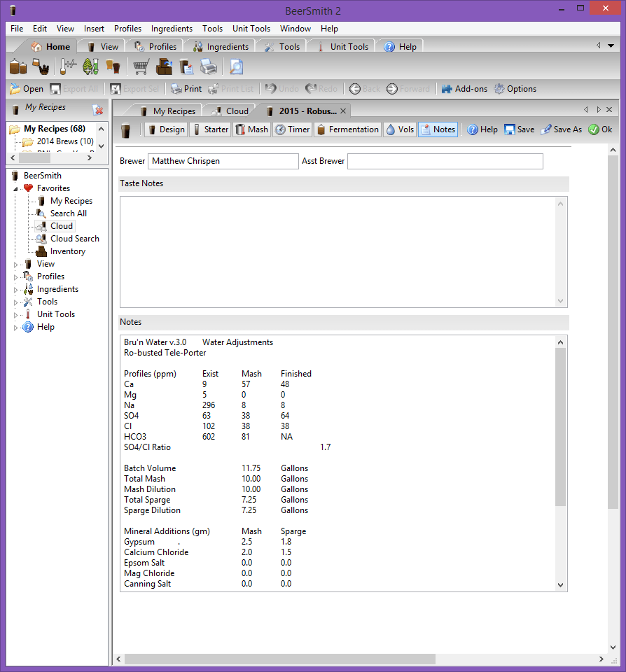Open the Vols carbonation view
Image resolution: width=626 pixels, height=672 pixels.
point(399,129)
